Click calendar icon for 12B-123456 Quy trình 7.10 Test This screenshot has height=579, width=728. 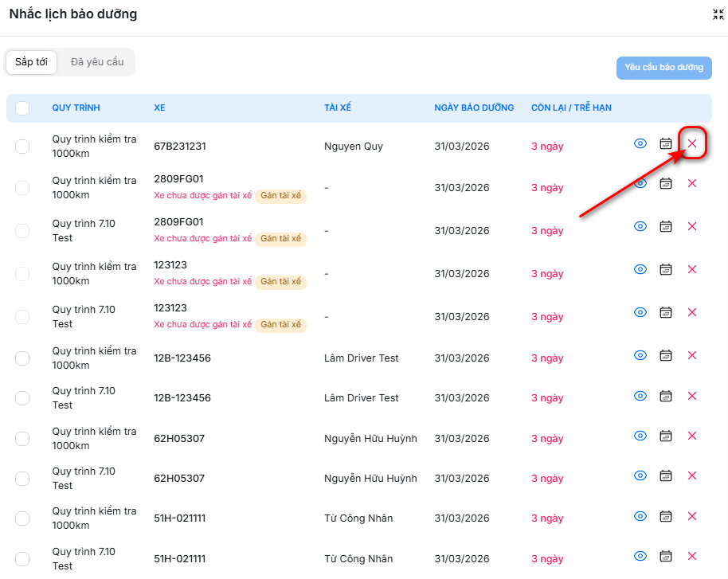tap(666, 396)
